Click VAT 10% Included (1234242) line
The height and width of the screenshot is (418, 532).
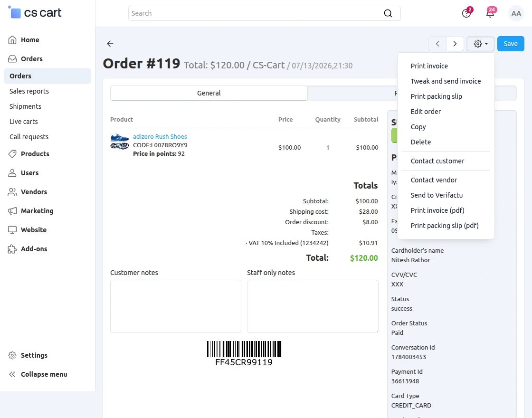click(x=287, y=243)
